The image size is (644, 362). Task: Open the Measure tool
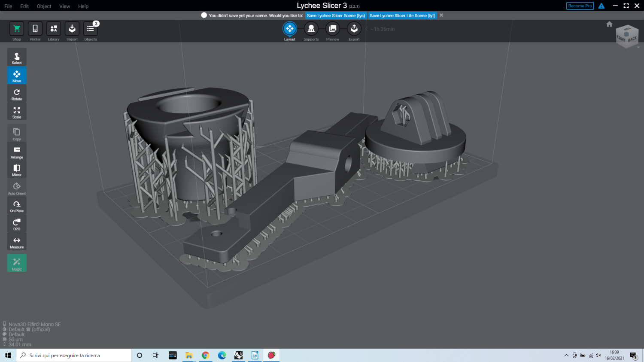pyautogui.click(x=17, y=242)
